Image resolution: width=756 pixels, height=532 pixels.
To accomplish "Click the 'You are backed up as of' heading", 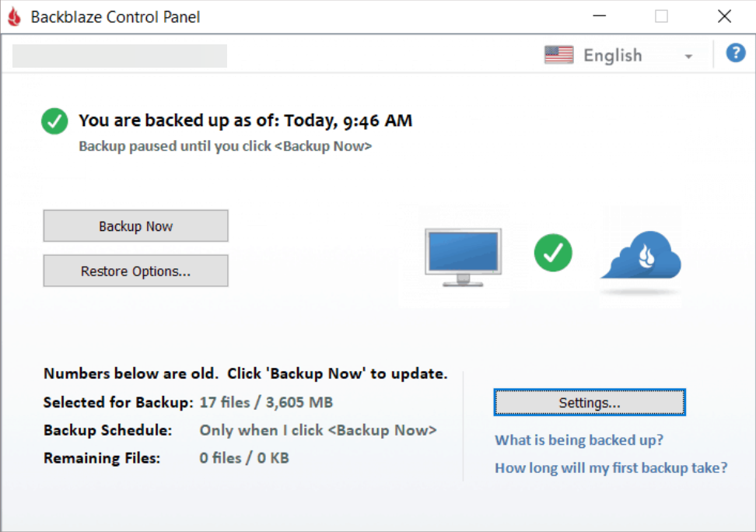I will (246, 121).
